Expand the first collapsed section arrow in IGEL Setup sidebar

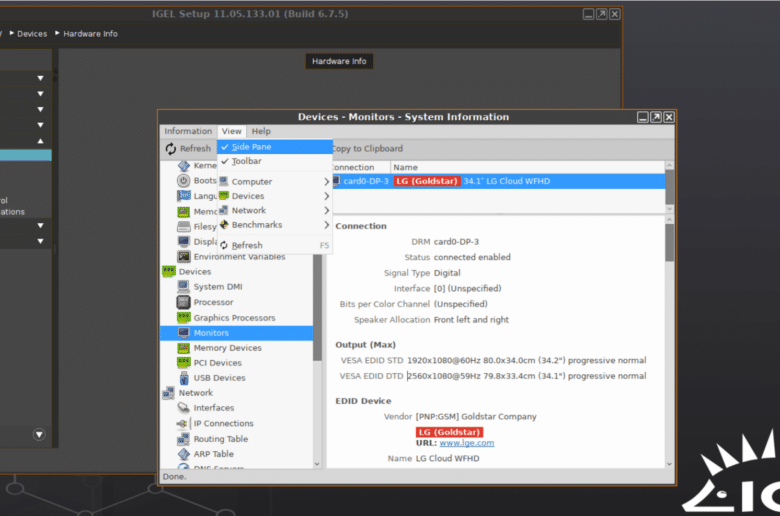pos(40,78)
